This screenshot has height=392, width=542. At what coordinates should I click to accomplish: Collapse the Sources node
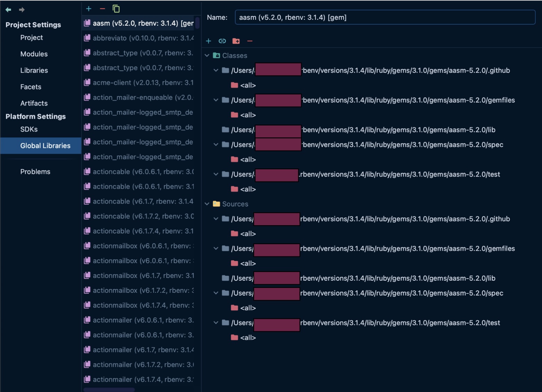[x=207, y=204]
